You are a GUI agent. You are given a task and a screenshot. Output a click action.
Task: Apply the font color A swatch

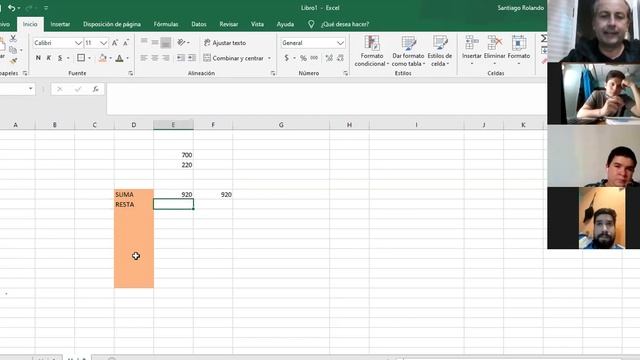pyautogui.click(x=119, y=58)
